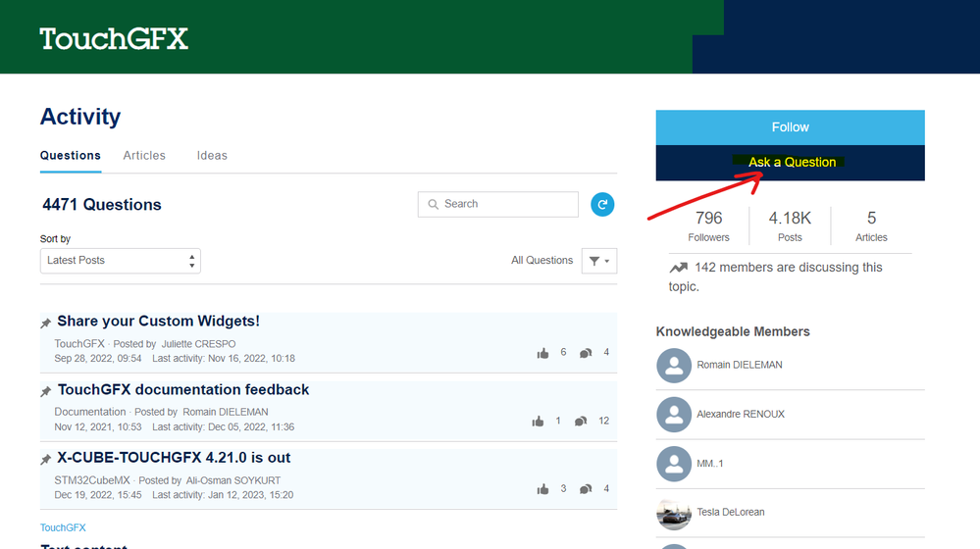Screen dimensions: 980x549
Task: Click Tesla DeLorean profile thumbnail
Action: (x=674, y=513)
